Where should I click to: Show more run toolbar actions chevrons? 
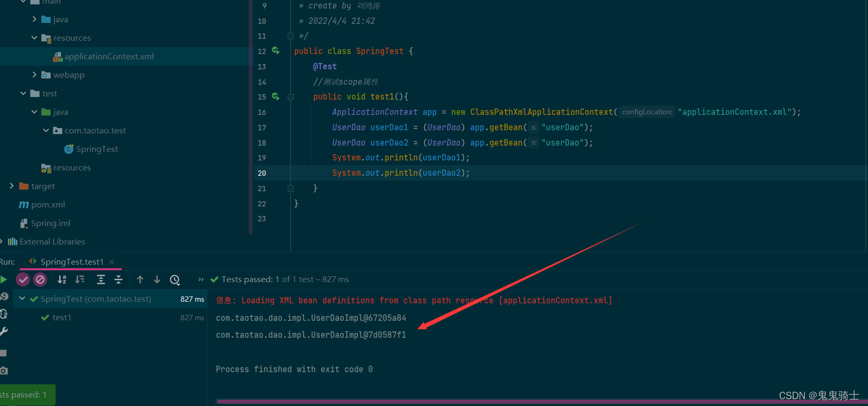pyautogui.click(x=201, y=279)
